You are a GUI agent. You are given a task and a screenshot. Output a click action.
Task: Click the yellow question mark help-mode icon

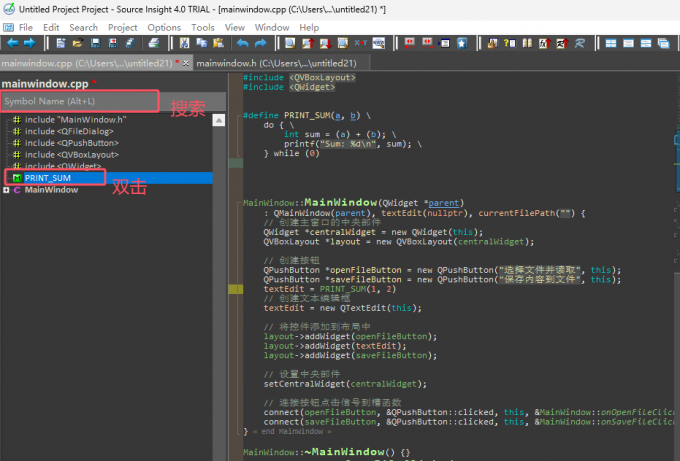(510, 43)
